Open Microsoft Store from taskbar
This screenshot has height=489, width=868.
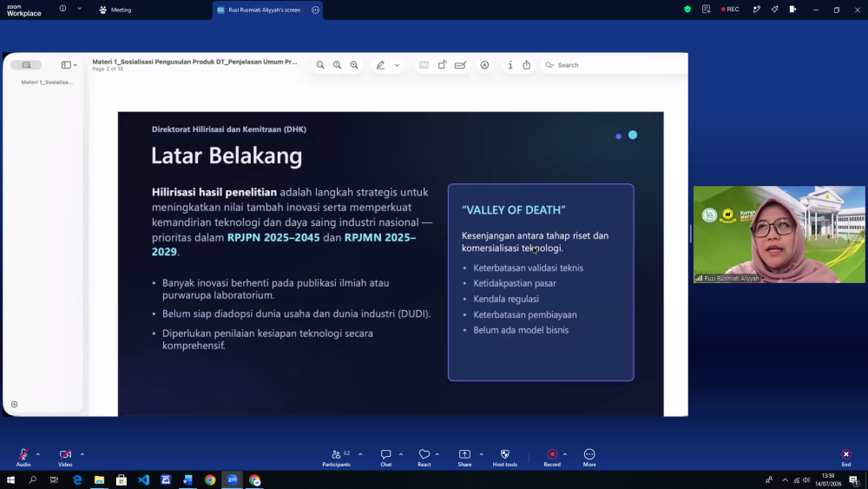tap(122, 479)
